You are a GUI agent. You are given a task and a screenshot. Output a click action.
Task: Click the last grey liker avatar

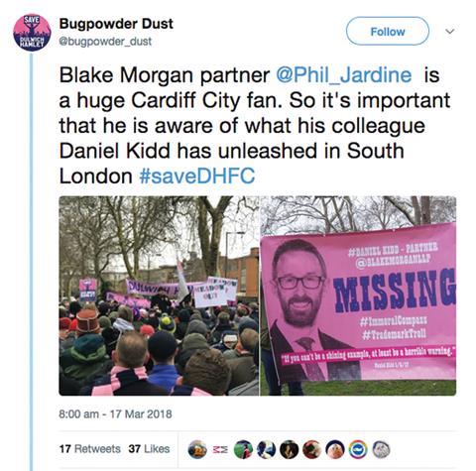(x=381, y=449)
